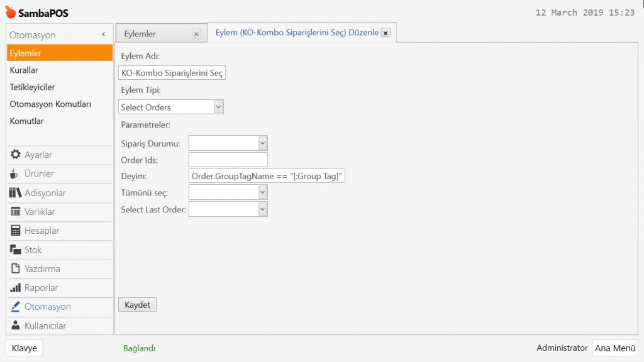Image resolution: width=644 pixels, height=362 pixels.
Task: Click the Raporlar bar chart icon
Action: pos(16,288)
